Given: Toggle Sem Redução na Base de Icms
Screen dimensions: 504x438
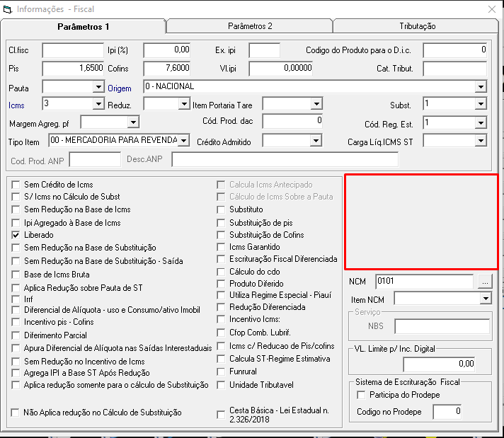Looking at the screenshot, I should point(16,209).
